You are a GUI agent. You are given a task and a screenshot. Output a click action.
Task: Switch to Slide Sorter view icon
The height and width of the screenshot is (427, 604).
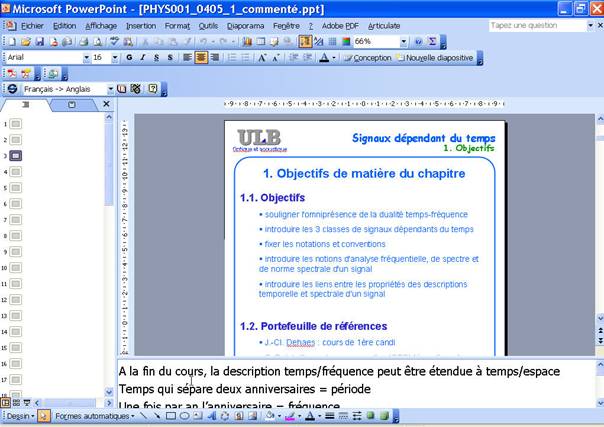[x=16, y=403]
